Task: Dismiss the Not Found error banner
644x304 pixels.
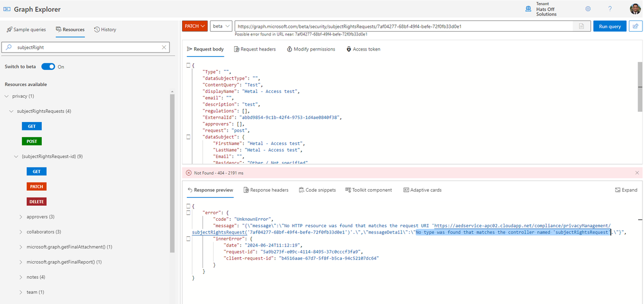Action: tap(637, 173)
